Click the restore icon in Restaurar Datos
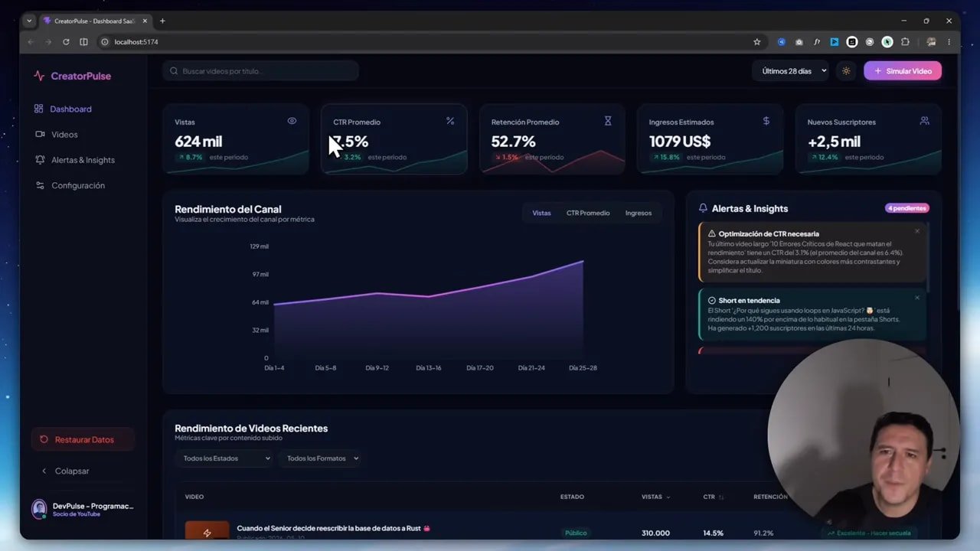This screenshot has height=551, width=980. (x=44, y=439)
